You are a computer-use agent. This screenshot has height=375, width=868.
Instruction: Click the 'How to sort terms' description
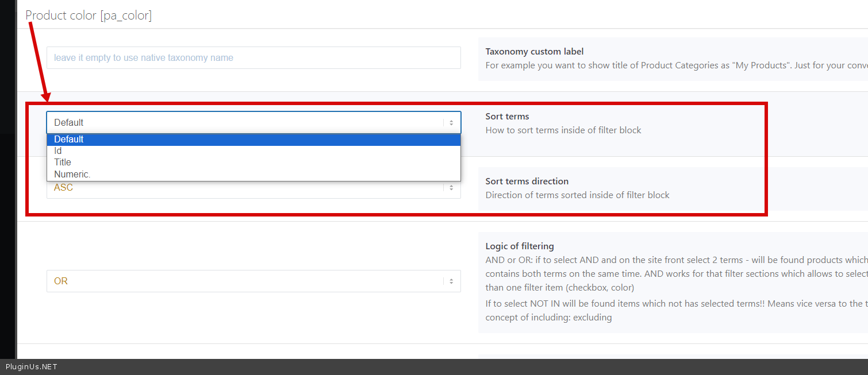point(563,130)
